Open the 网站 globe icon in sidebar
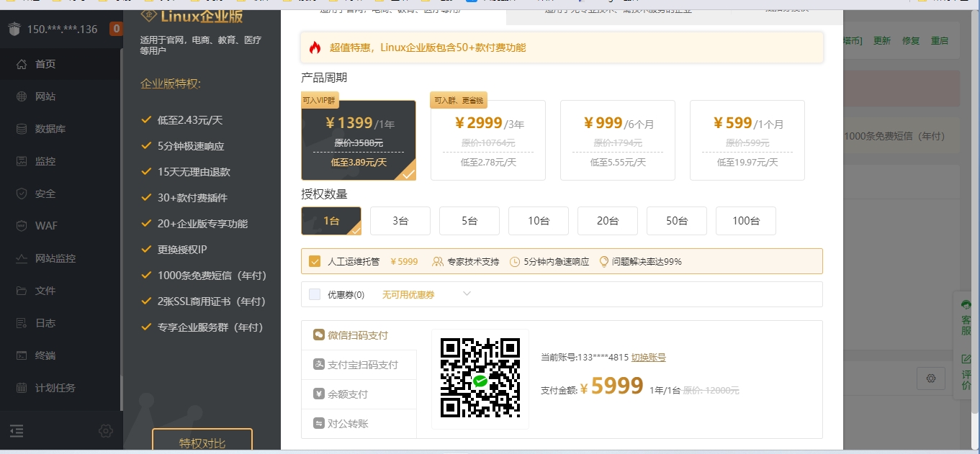The height and width of the screenshot is (454, 980). point(22,96)
